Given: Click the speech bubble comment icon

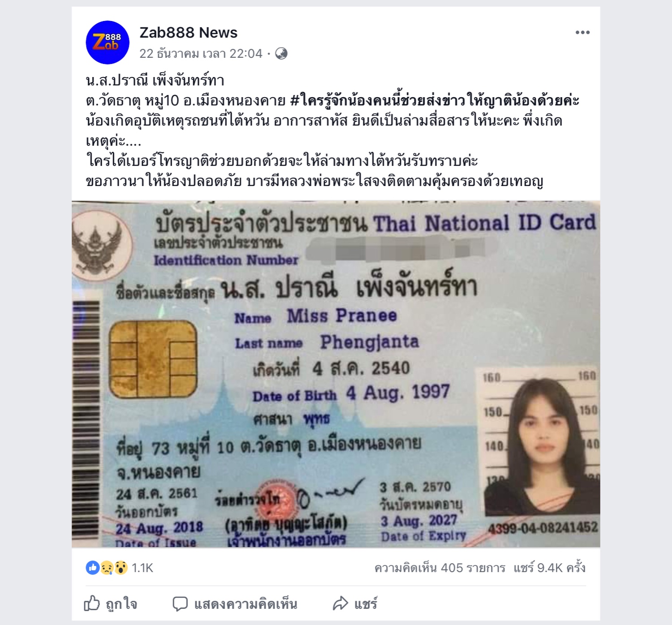Looking at the screenshot, I should (180, 604).
